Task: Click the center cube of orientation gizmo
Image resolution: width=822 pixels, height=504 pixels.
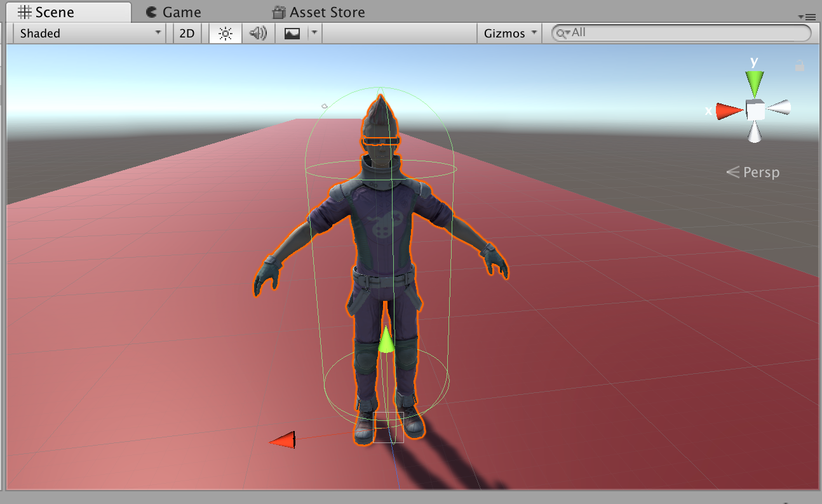Action: tap(755, 110)
